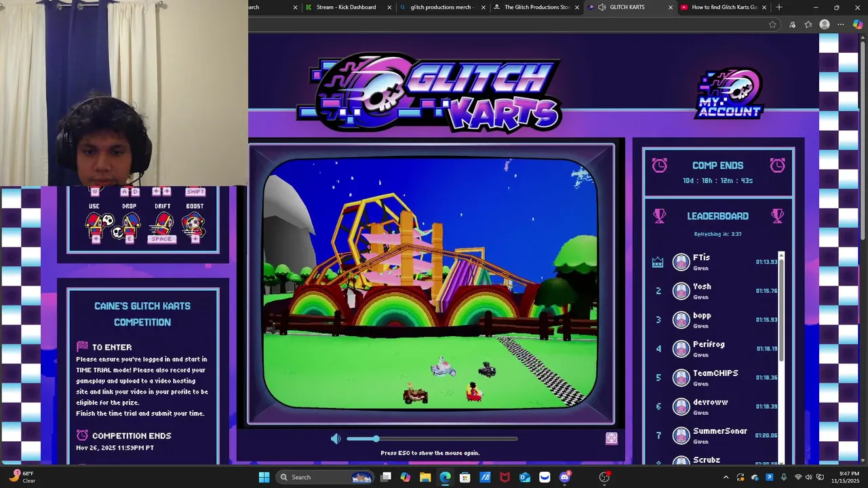Screen dimensions: 868x488
Task: Favorite this page with the star icon
Action: pyautogui.click(x=772, y=24)
